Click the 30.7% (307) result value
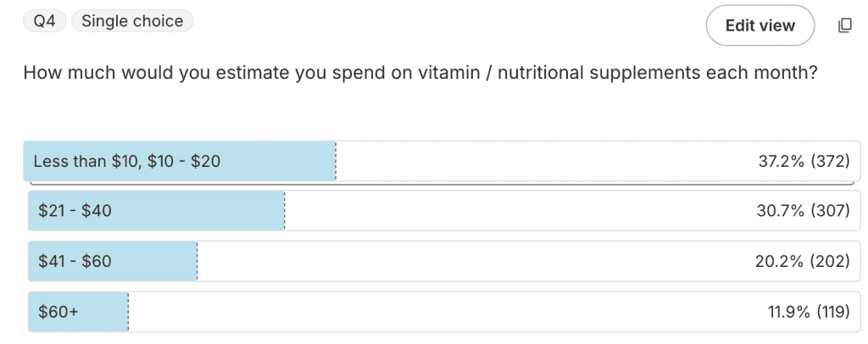The image size is (868, 344). click(x=803, y=211)
